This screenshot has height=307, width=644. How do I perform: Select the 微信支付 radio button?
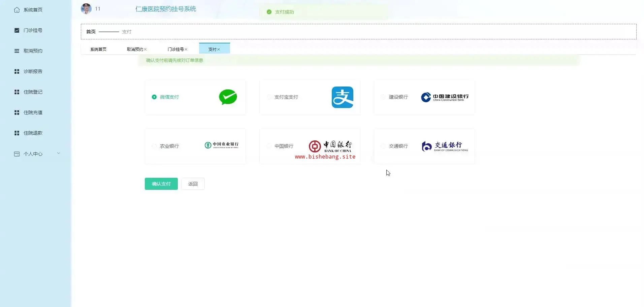coord(154,97)
